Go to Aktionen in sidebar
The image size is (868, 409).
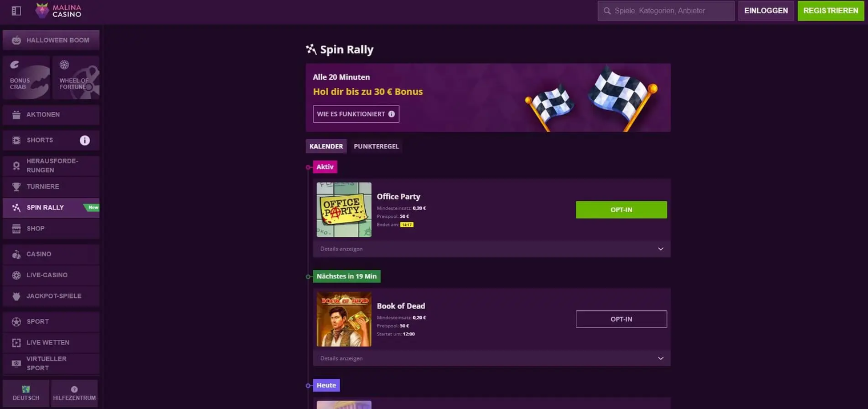[51, 115]
